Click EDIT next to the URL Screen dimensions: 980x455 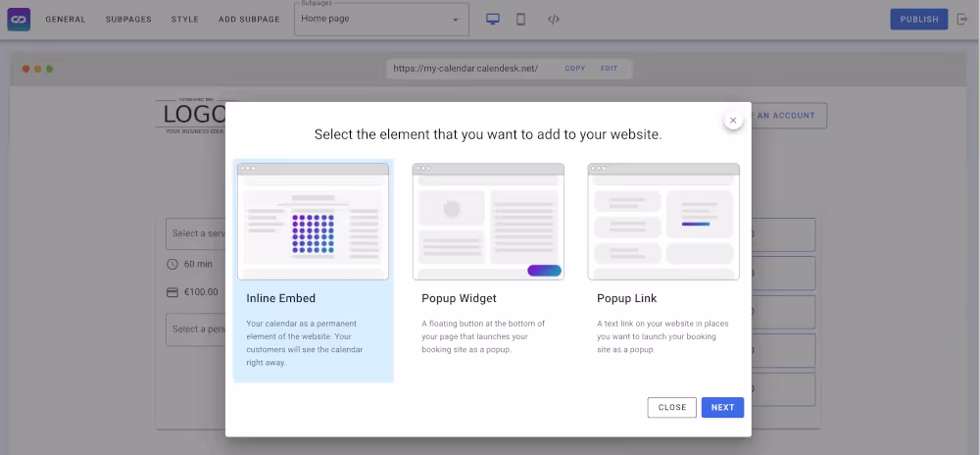pos(609,69)
